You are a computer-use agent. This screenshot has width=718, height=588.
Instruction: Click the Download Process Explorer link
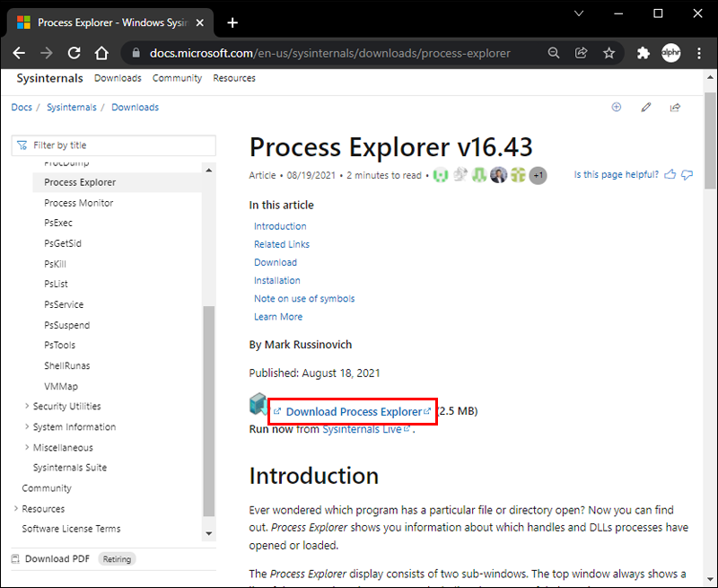(354, 411)
